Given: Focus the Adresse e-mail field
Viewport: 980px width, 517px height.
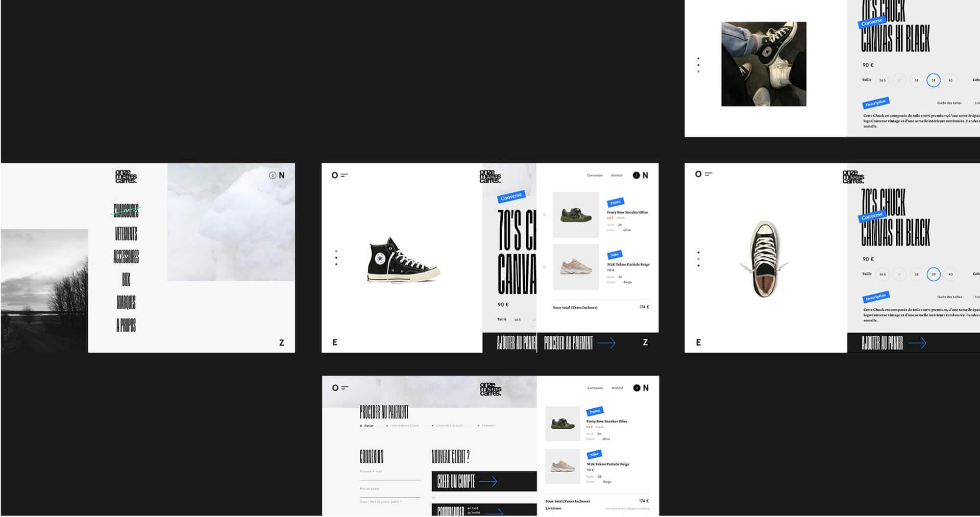Looking at the screenshot, I should (390, 475).
